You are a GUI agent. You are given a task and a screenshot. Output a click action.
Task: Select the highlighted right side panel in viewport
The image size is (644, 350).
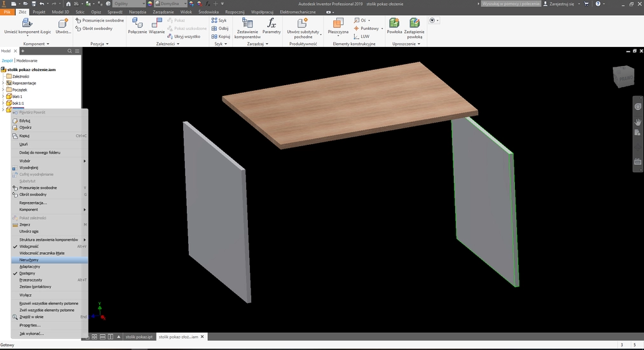point(484,201)
